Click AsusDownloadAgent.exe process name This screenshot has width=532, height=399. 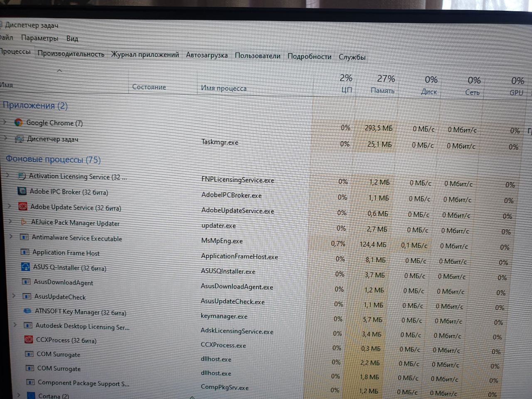pyautogui.click(x=237, y=286)
